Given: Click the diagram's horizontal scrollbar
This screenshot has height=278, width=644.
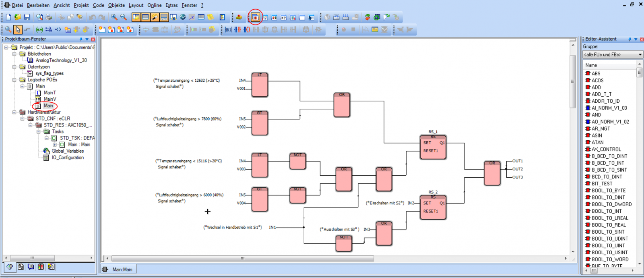Looking at the screenshot, I should (x=242, y=258).
